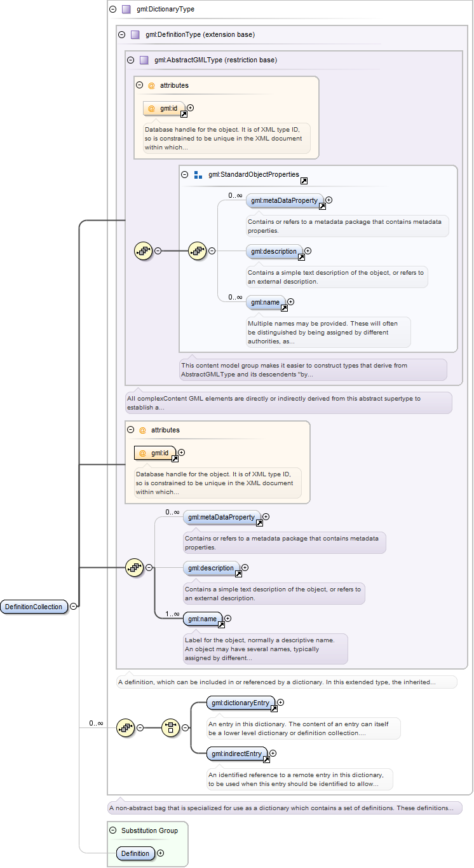Follow the link arrow on the 0..∞ gml:name

284,308
